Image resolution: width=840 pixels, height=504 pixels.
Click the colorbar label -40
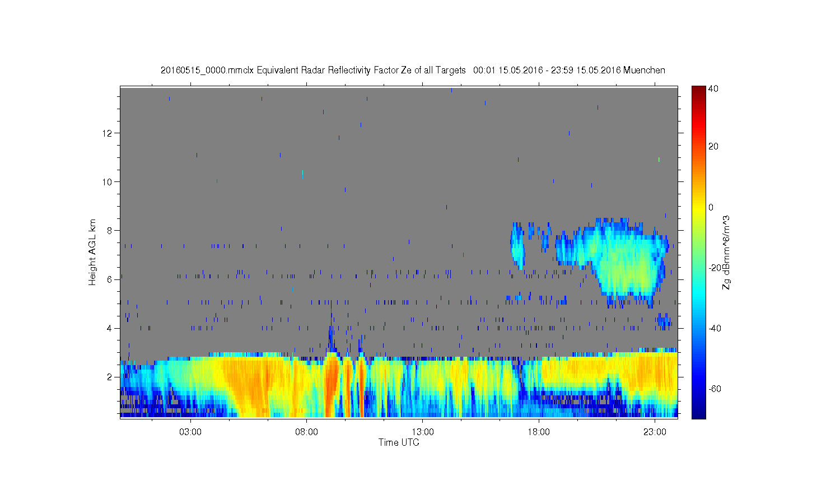click(715, 328)
